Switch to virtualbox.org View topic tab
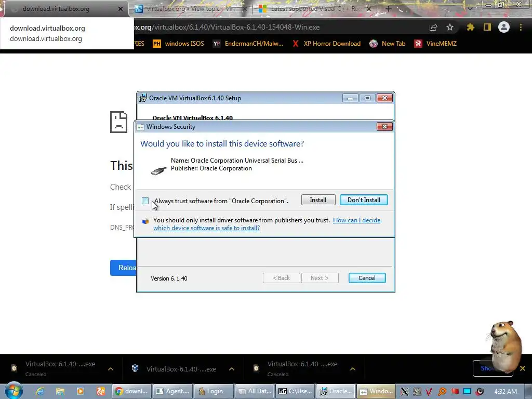This screenshot has height=399, width=532. [x=190, y=9]
